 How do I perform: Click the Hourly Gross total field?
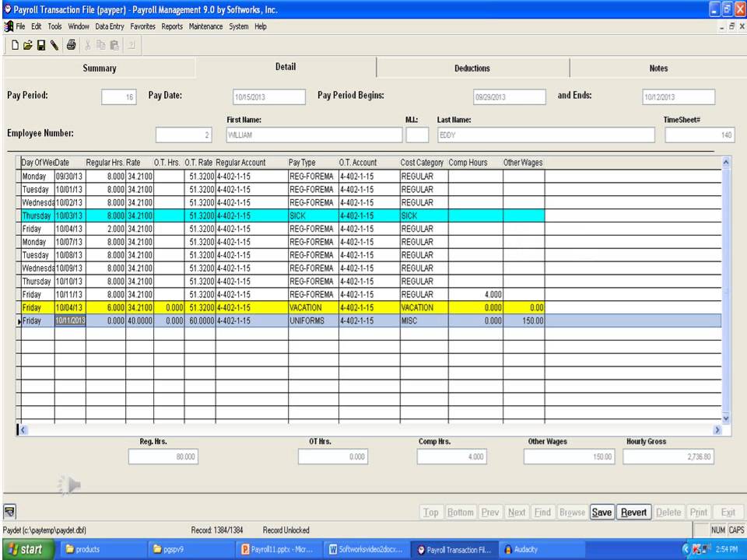(668, 457)
